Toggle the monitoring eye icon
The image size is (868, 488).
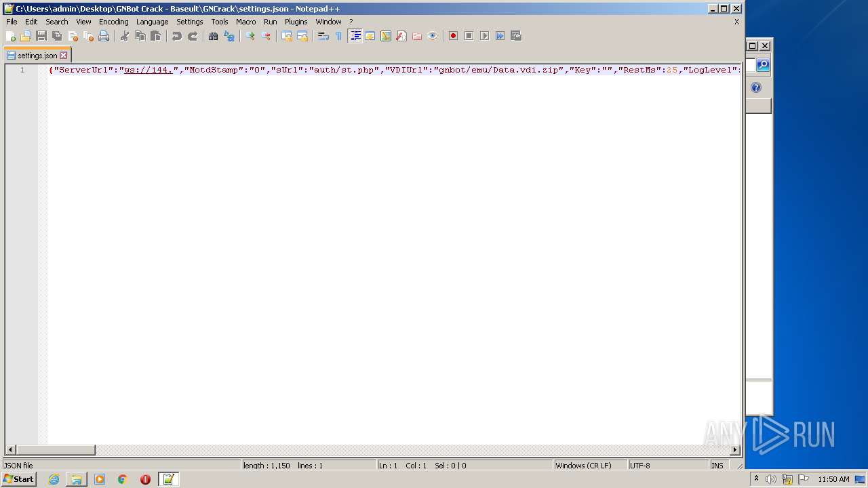click(x=433, y=36)
